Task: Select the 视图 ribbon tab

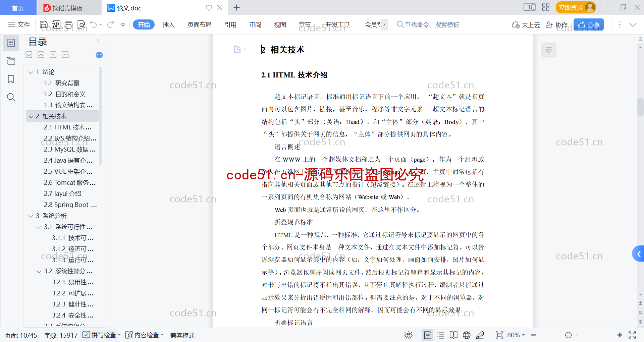Action: [x=280, y=24]
